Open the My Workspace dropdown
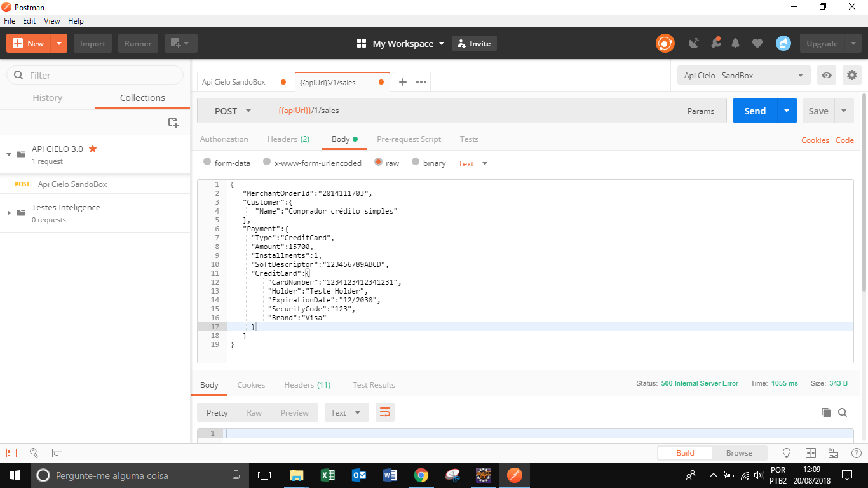The image size is (868, 488). (401, 43)
